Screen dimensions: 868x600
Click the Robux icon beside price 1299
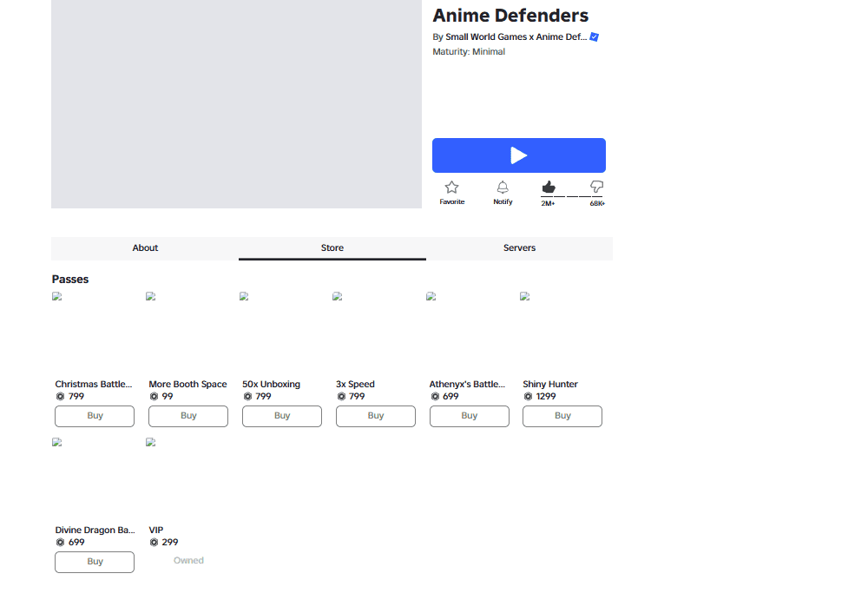(x=528, y=397)
